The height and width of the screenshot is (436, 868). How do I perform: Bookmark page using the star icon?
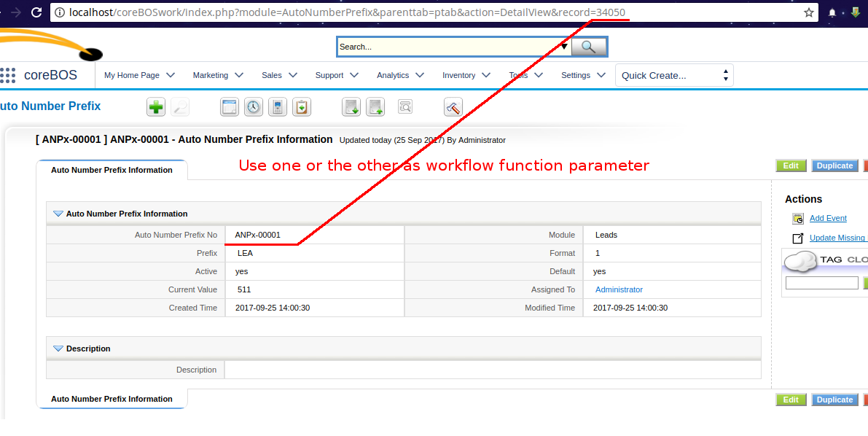coord(808,12)
